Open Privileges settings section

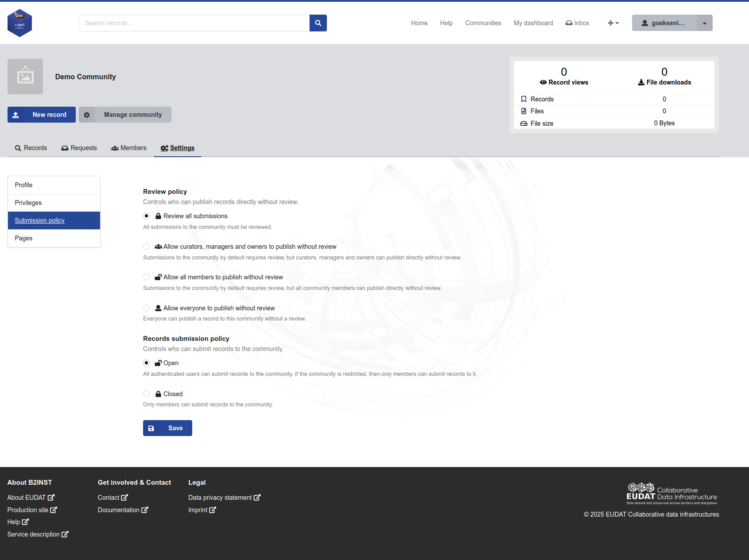(x=54, y=203)
